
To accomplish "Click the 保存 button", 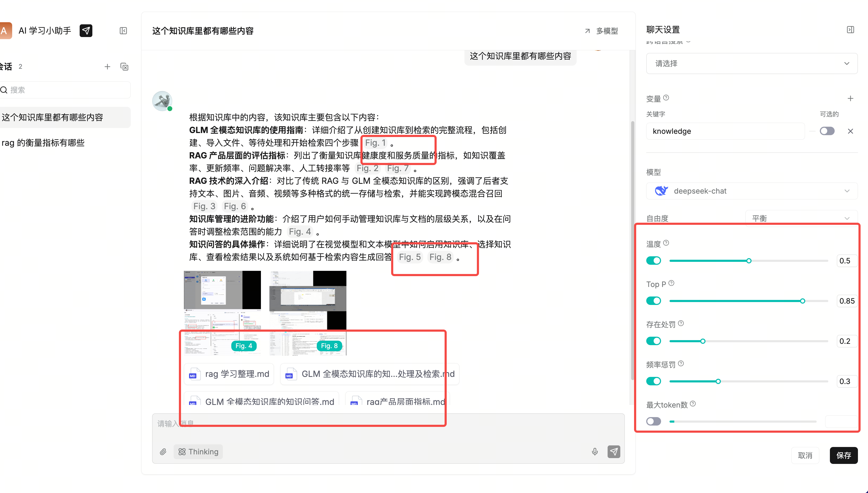I will pos(844,455).
